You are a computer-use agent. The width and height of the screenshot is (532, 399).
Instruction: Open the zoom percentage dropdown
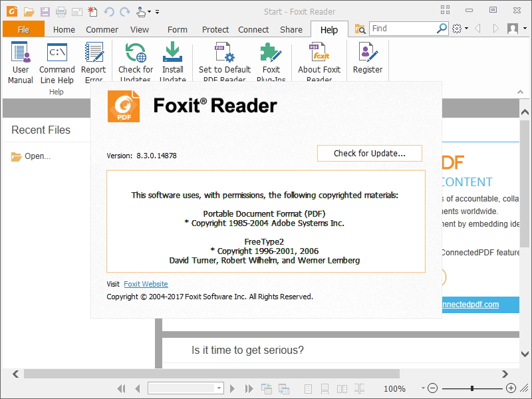pyautogui.click(x=424, y=388)
